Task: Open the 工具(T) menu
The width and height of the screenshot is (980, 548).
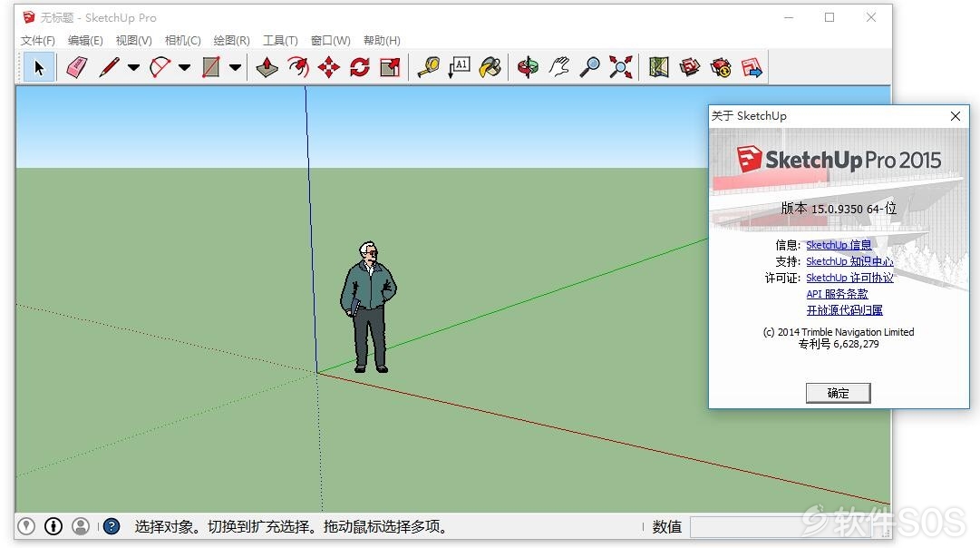Action: pos(280,41)
